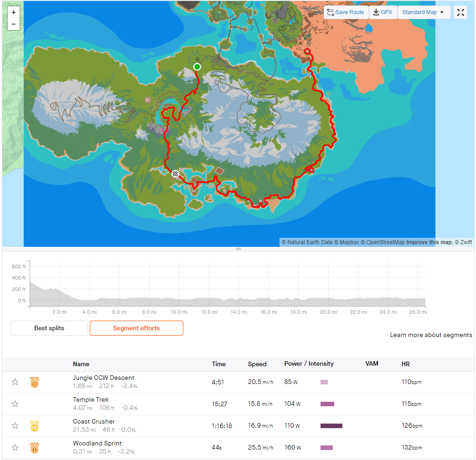Click the Speed column header
Screen dimensions: 476x460
tap(257, 364)
